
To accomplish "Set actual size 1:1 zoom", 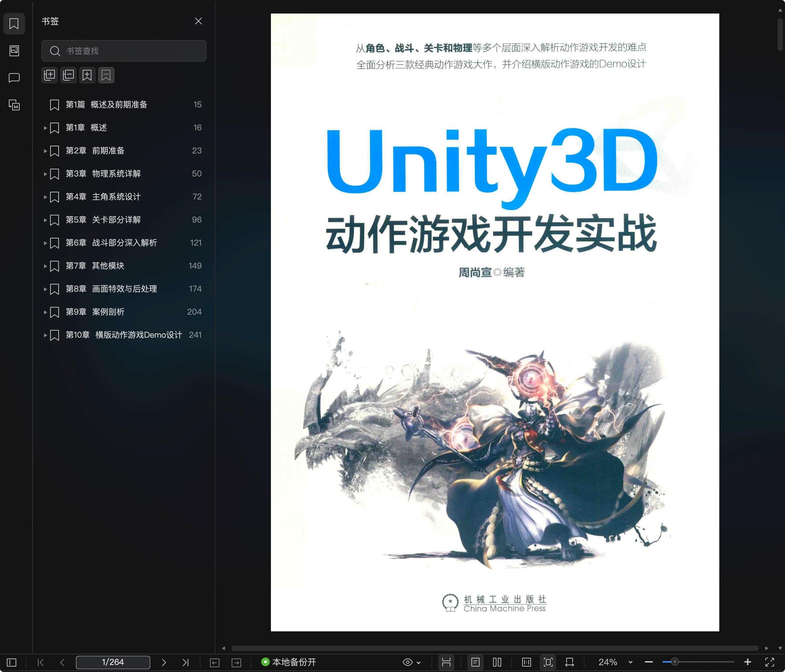I will [527, 662].
